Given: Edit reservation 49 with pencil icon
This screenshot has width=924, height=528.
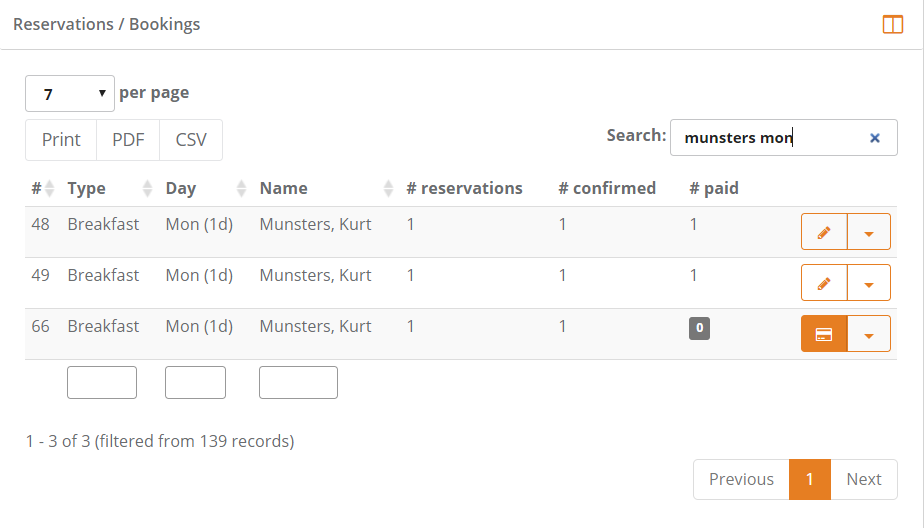Looking at the screenshot, I should (x=824, y=283).
